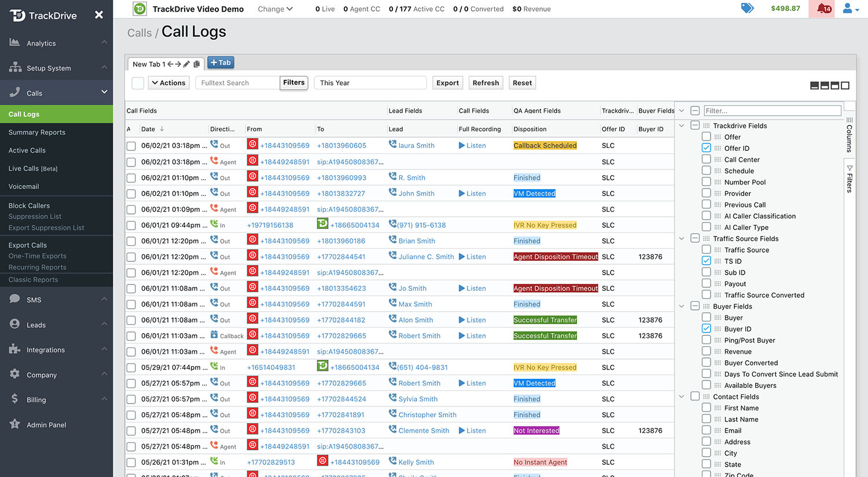Close the sidebar with the X icon
This screenshot has height=477, width=868.
coord(99,14)
